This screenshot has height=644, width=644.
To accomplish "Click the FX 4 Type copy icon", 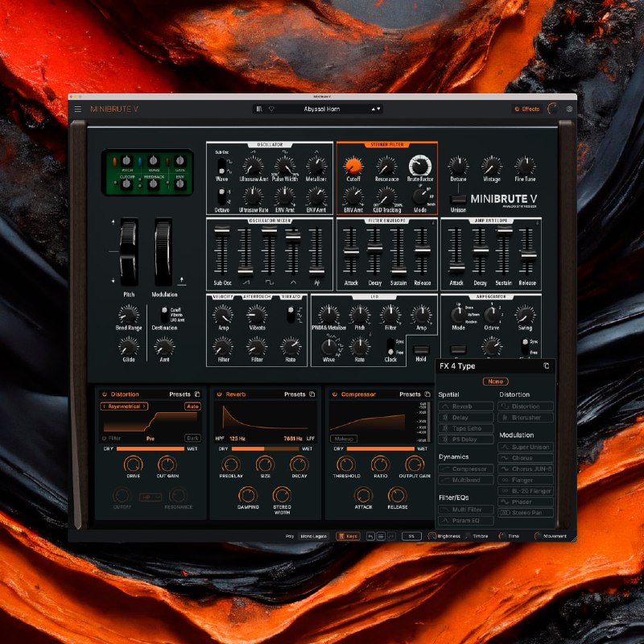I will click(x=546, y=365).
